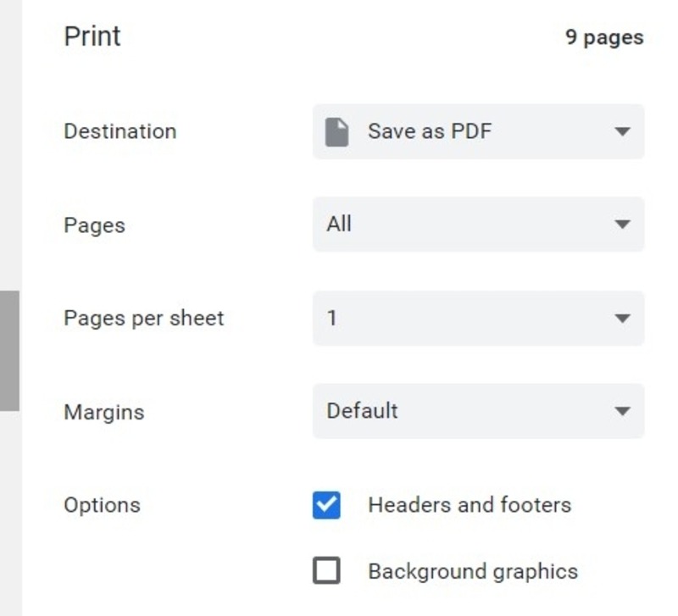This screenshot has height=616, width=678.
Task: Open the Destination dropdown arrow
Action: point(623,132)
